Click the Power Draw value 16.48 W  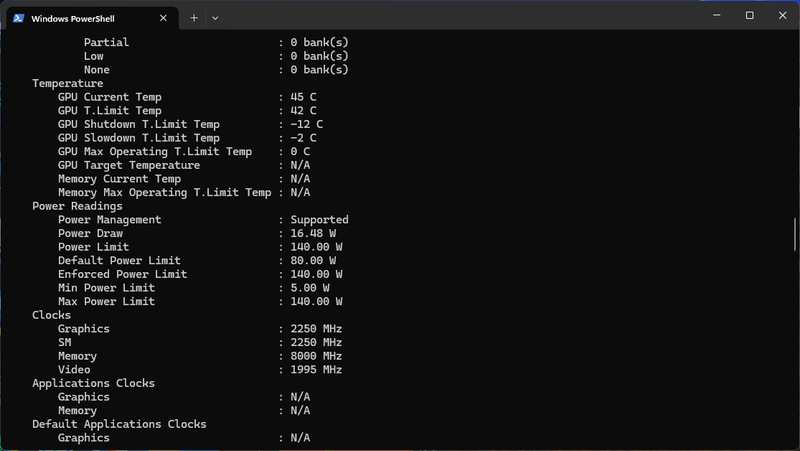(x=313, y=233)
